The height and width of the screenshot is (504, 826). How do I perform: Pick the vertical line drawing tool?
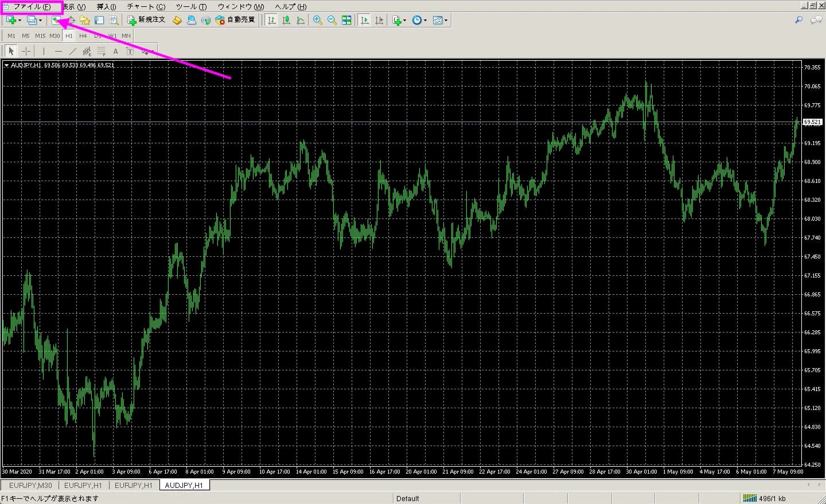click(44, 52)
